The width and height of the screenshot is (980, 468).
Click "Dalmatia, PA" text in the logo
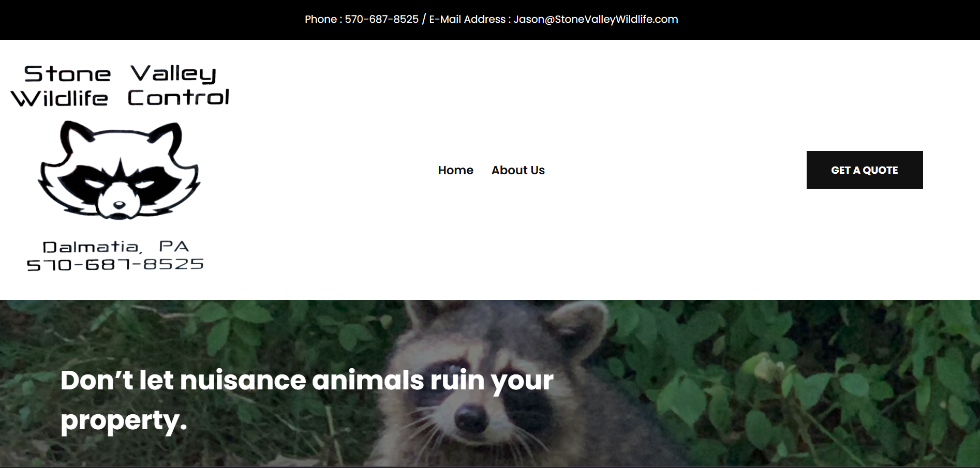point(116,247)
